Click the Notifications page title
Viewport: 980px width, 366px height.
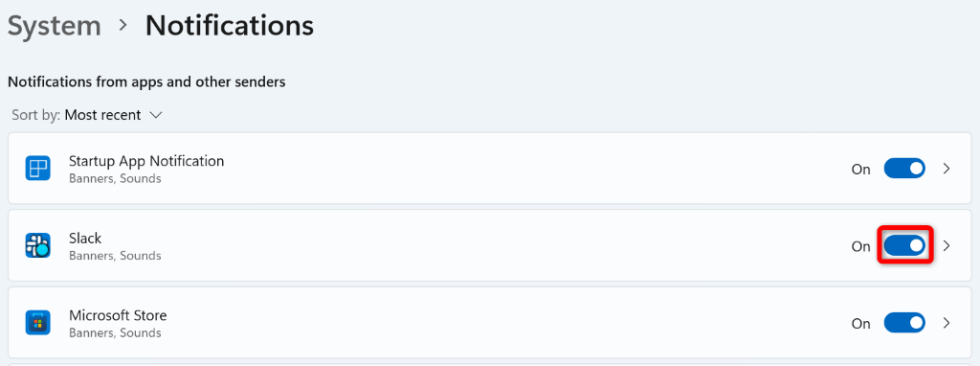(x=230, y=26)
